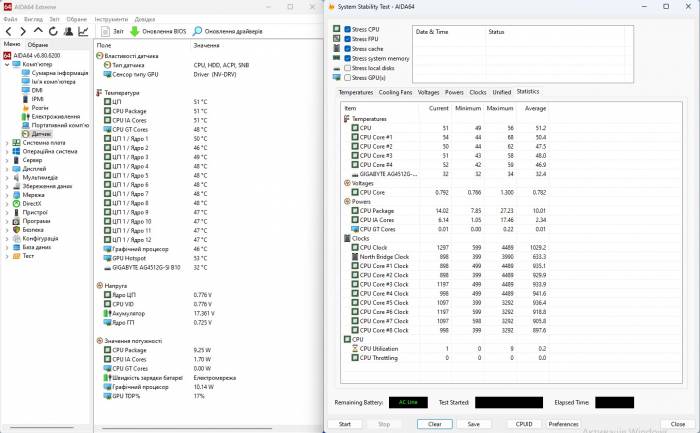
Task: Open Preferences in System Stability Test
Action: coord(563,424)
